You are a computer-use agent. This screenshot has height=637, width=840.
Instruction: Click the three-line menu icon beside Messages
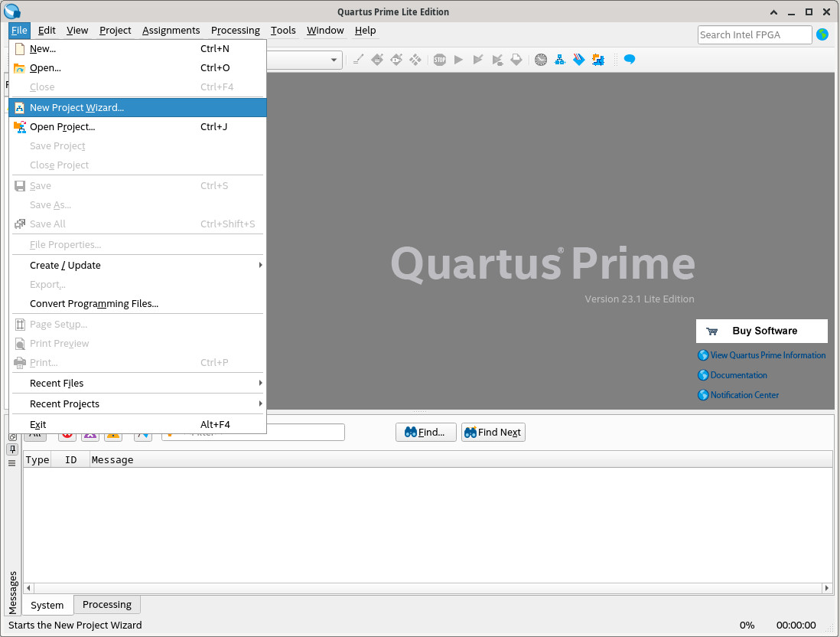[11, 463]
